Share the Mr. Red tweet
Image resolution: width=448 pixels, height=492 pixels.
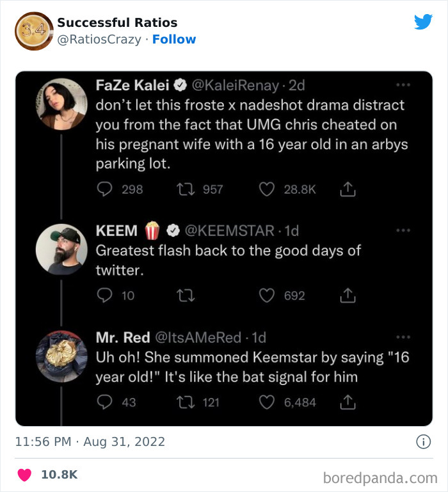pos(348,402)
